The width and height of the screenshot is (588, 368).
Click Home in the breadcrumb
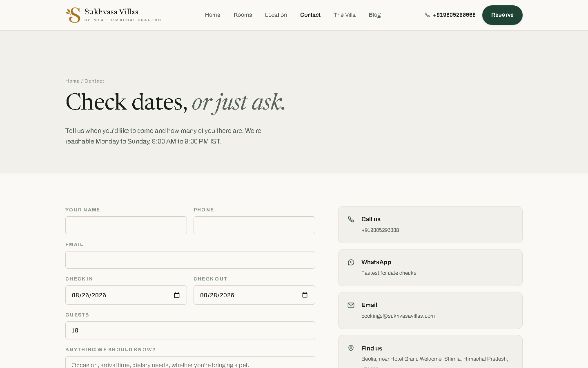[72, 81]
